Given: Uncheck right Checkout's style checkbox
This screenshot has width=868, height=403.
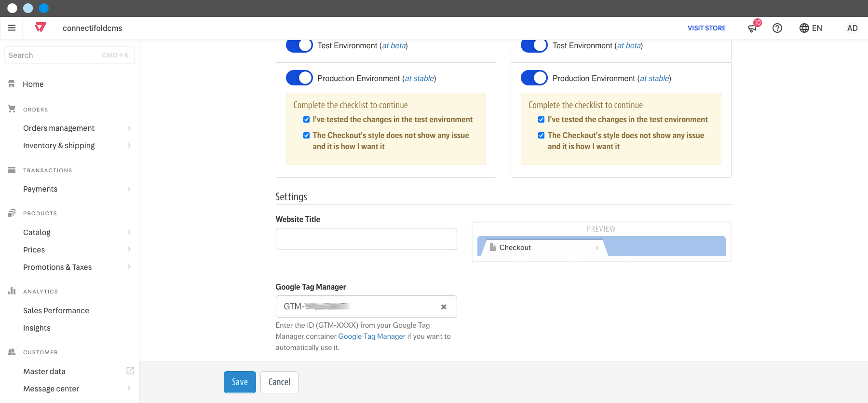Looking at the screenshot, I should pos(541,135).
